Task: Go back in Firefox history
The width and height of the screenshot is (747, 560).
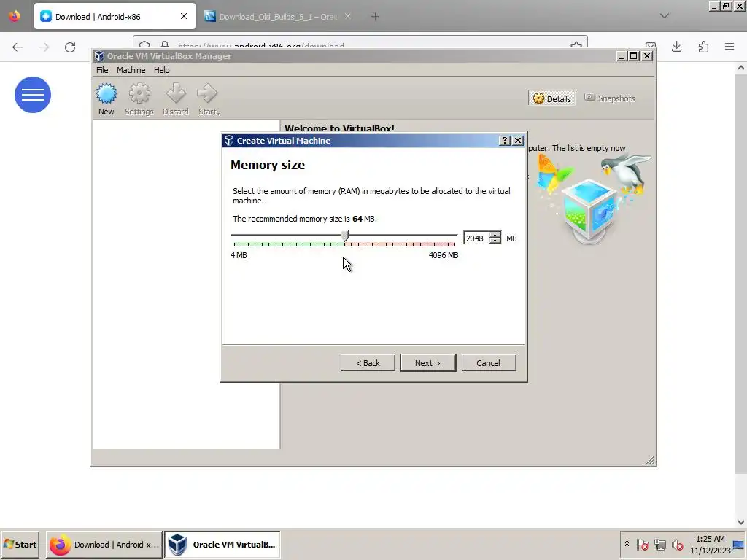Action: click(18, 47)
